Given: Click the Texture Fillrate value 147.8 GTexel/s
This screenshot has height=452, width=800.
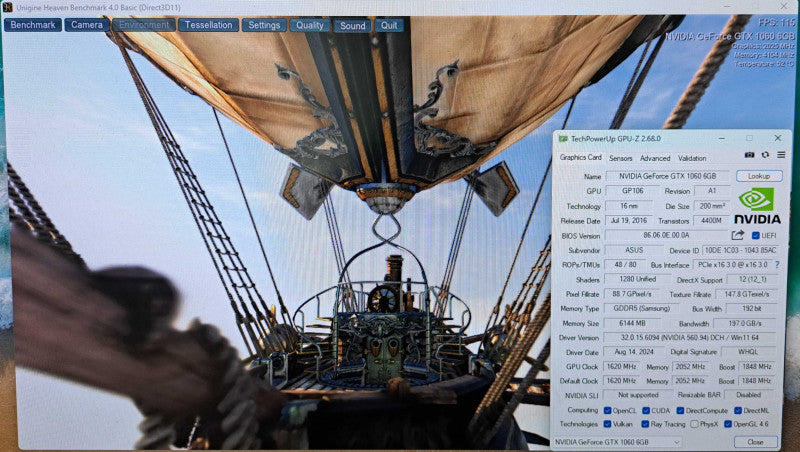Looking at the screenshot, I should 746,294.
